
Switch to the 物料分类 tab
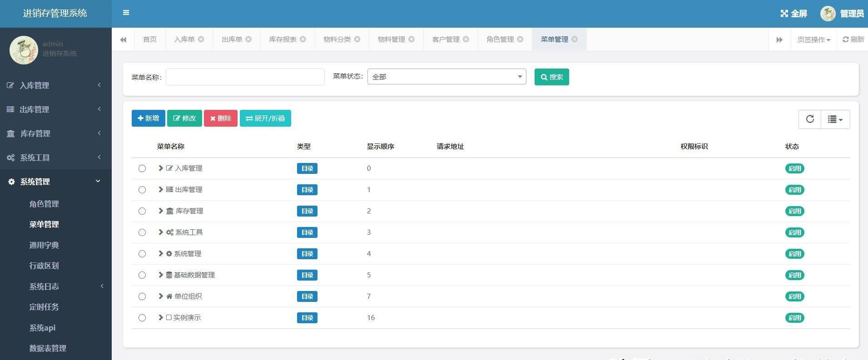[337, 39]
